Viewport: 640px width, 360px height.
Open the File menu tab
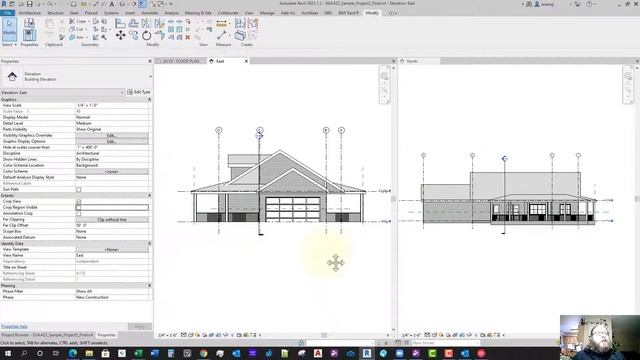coord(8,13)
